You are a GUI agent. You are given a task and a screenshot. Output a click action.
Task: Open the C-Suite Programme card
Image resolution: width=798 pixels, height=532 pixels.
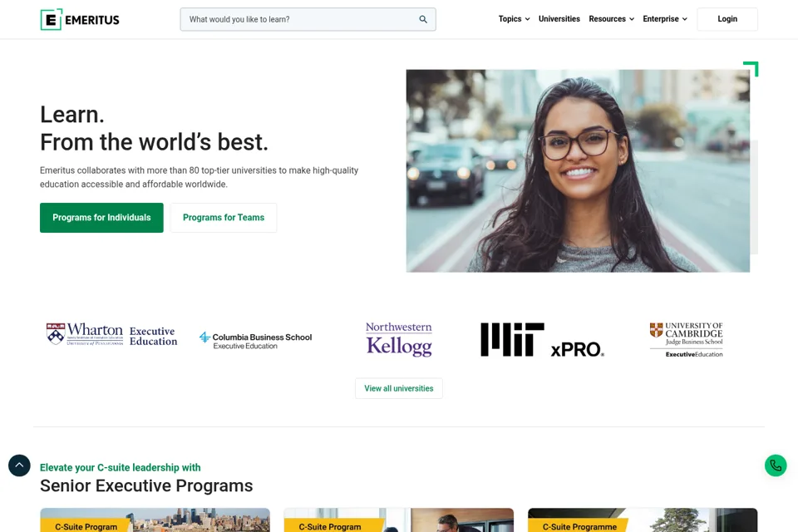click(x=643, y=520)
